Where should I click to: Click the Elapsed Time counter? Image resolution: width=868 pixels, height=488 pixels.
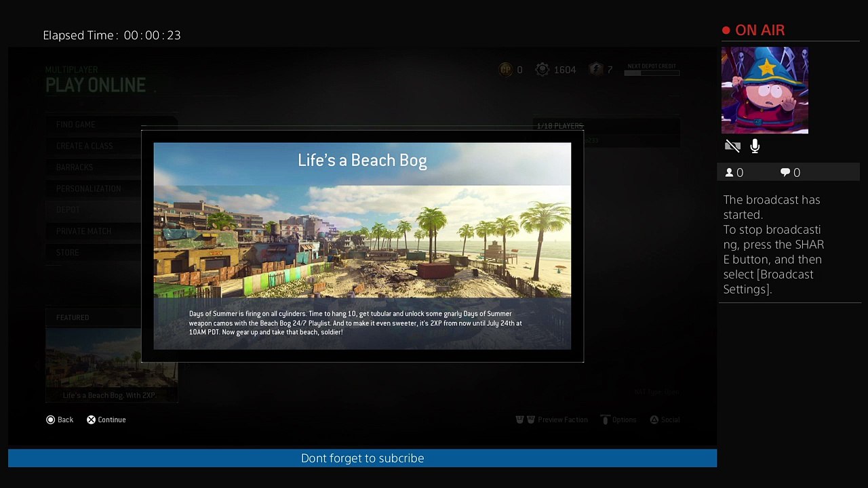pyautogui.click(x=112, y=35)
